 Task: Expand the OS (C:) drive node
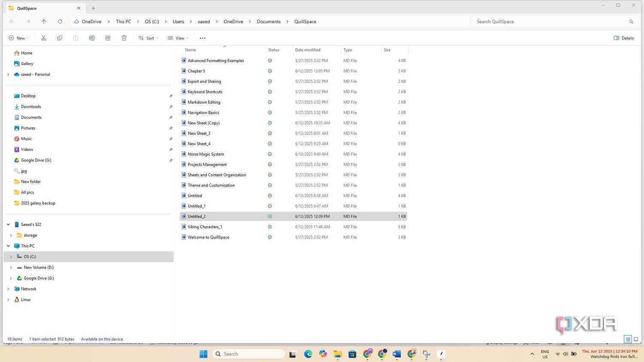point(11,257)
